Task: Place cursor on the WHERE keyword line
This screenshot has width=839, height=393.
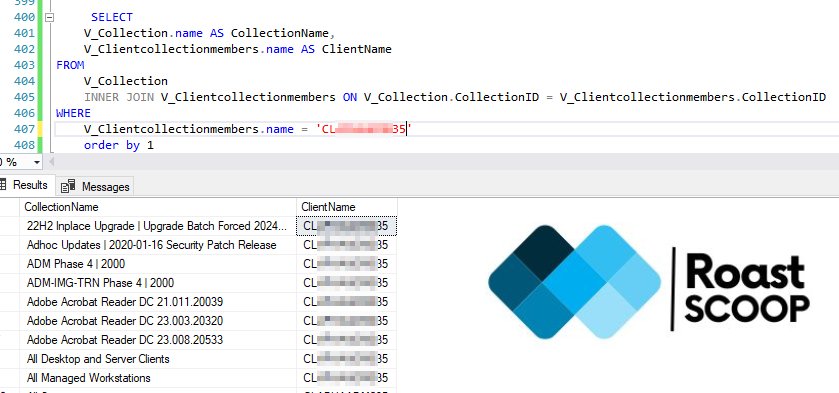Action: coord(73,113)
